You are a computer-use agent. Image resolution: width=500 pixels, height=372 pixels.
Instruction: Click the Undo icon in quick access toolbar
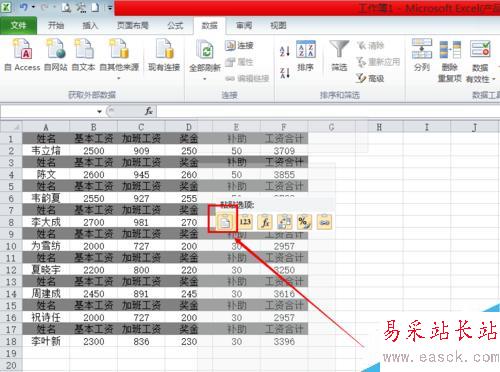click(x=24, y=7)
